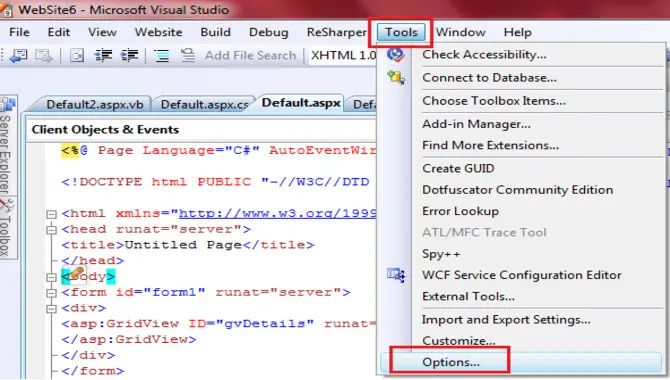Open the ReSharper menu

(337, 32)
